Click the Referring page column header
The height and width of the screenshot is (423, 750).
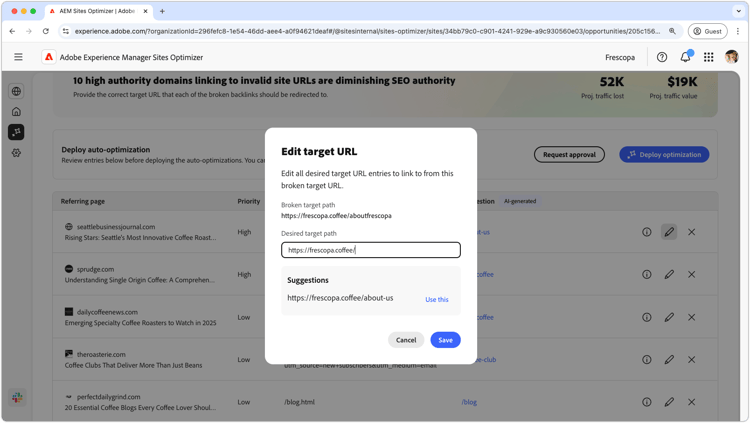click(x=83, y=201)
